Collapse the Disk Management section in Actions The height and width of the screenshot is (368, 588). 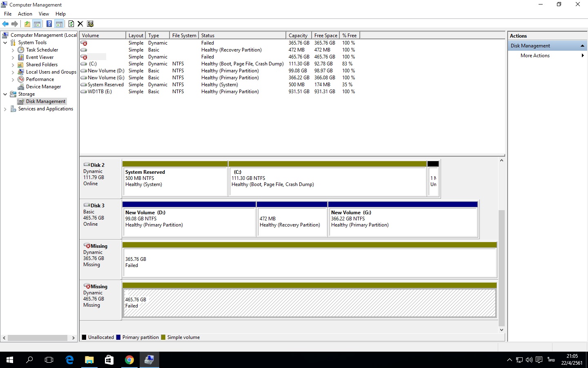pyautogui.click(x=582, y=46)
